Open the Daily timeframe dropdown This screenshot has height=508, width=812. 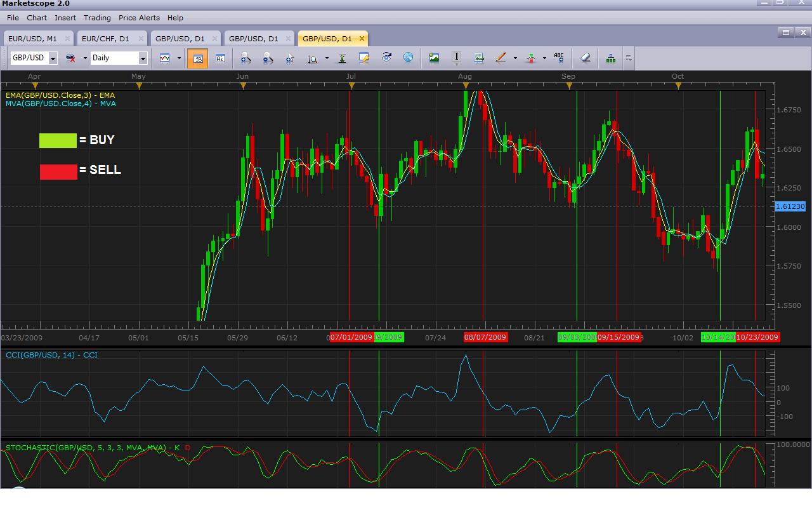click(x=142, y=58)
